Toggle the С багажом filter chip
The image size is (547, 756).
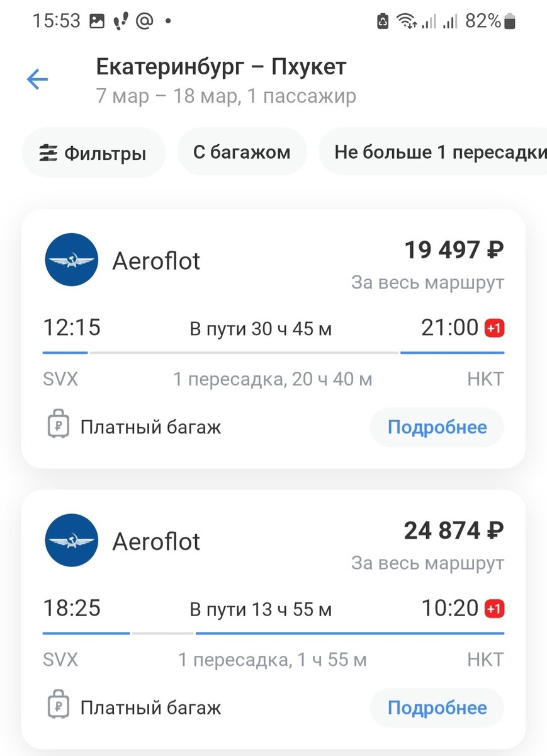click(242, 152)
